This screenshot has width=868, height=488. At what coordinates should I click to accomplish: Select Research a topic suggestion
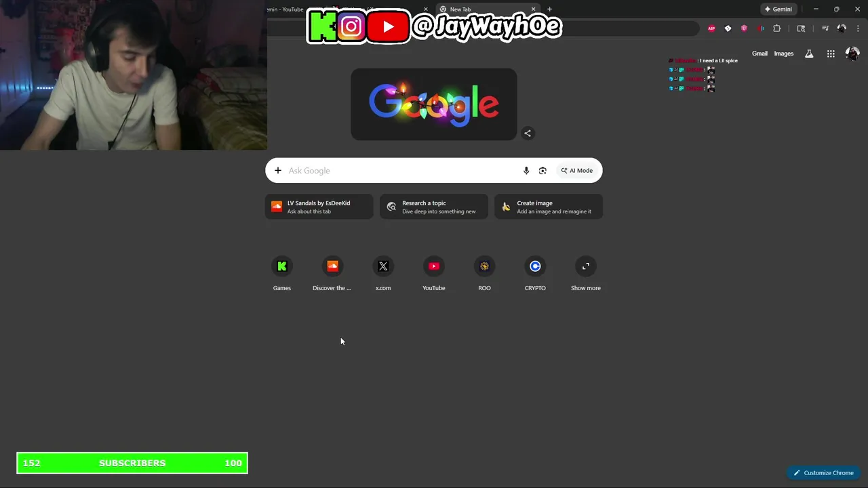pos(434,207)
